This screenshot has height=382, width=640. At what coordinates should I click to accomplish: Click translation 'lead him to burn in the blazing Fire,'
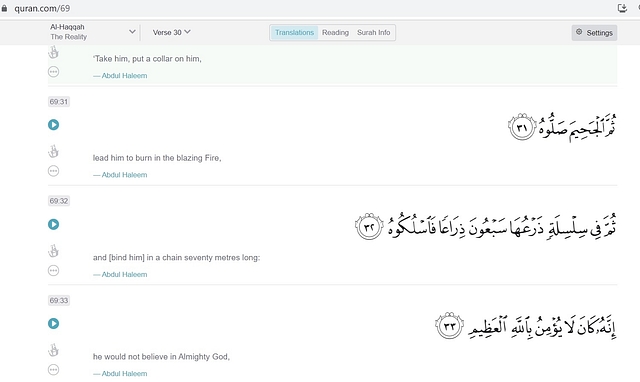pos(157,158)
